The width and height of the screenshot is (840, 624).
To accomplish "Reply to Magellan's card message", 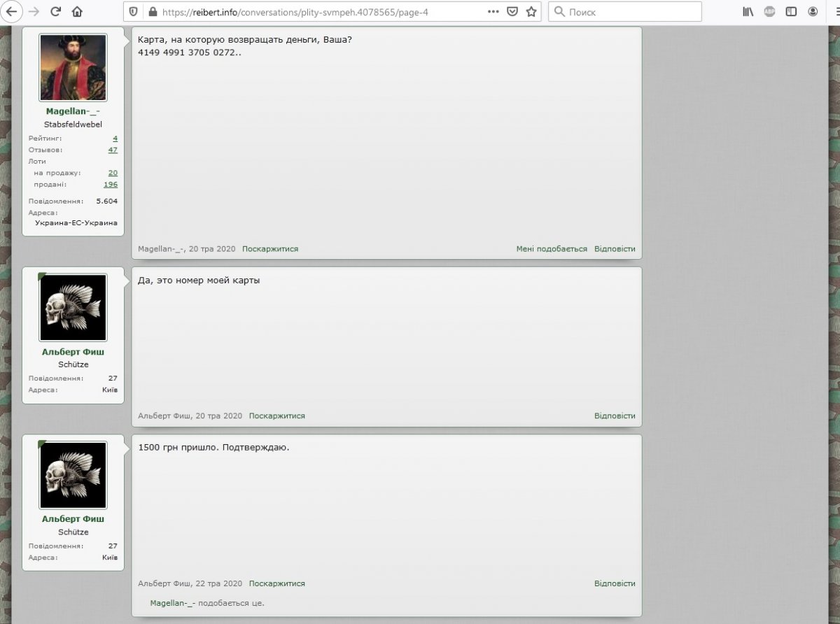I will tap(615, 249).
